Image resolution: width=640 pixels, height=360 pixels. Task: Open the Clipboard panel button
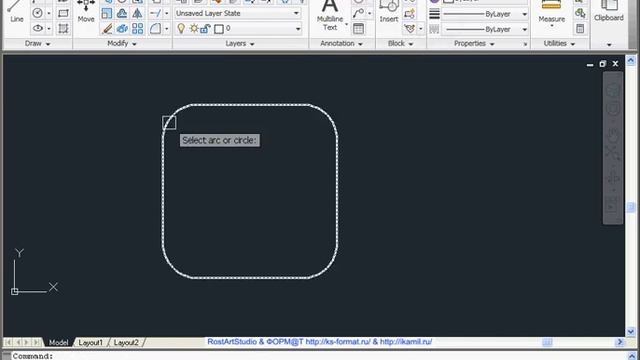coord(609,11)
